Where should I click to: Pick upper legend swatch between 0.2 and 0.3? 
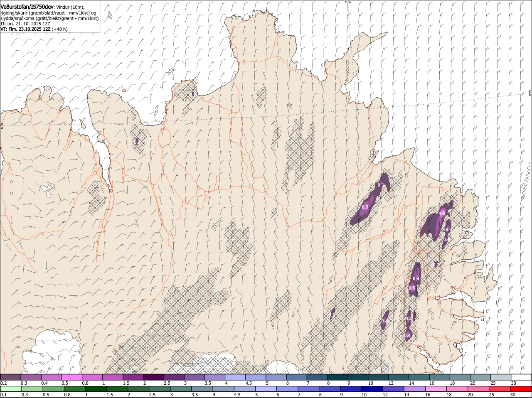(x=10, y=377)
